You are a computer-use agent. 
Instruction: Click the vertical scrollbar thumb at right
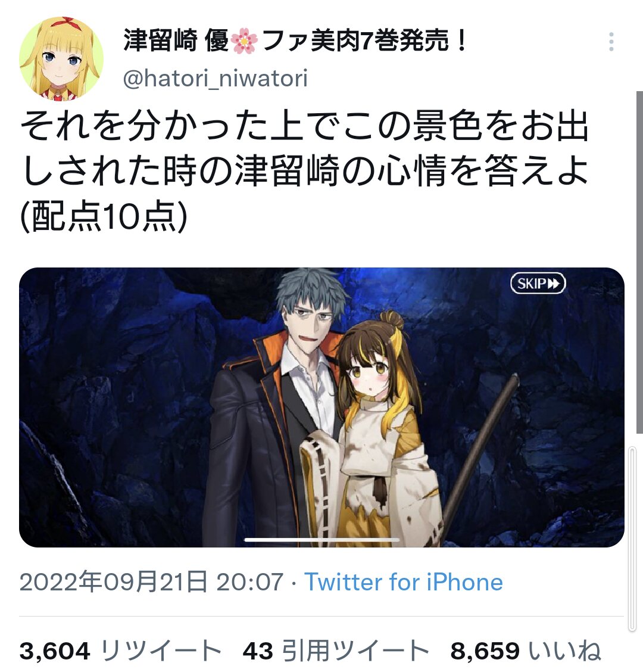pos(632,539)
